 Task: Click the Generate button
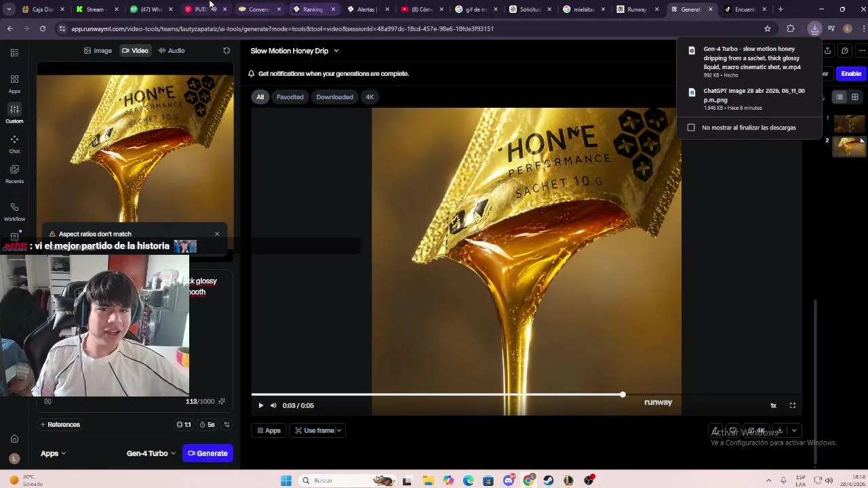click(x=208, y=453)
